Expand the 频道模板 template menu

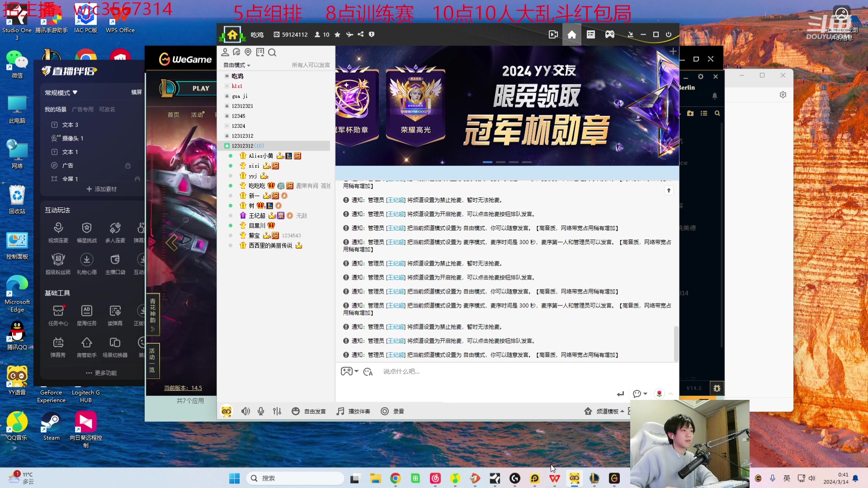coord(604,411)
